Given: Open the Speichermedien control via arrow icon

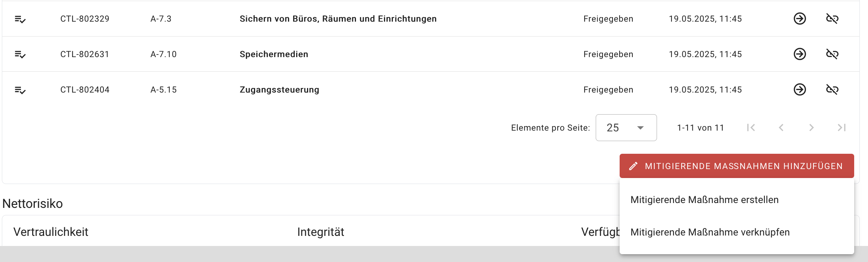Looking at the screenshot, I should (x=799, y=54).
